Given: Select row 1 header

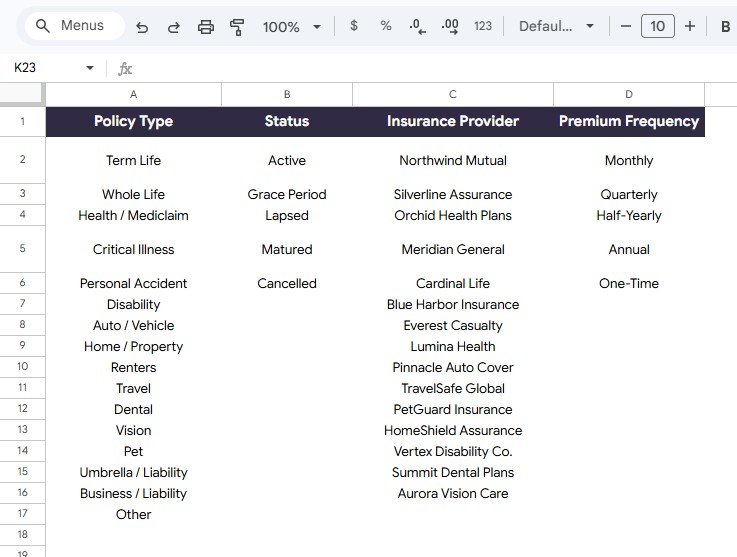Looking at the screenshot, I should coord(23,122).
